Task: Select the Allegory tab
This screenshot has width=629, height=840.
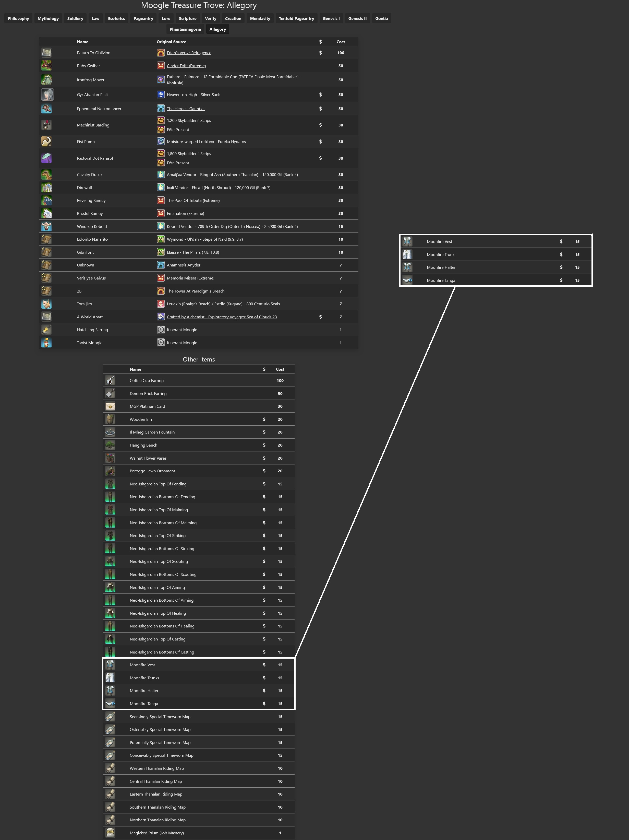Action: coord(218,29)
